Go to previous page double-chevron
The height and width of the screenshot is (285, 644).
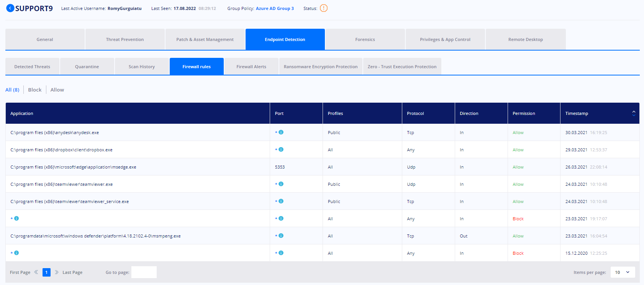point(36,272)
